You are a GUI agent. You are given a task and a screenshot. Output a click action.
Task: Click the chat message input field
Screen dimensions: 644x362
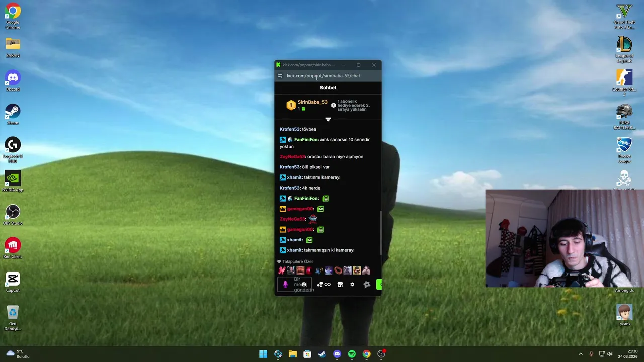click(x=294, y=285)
